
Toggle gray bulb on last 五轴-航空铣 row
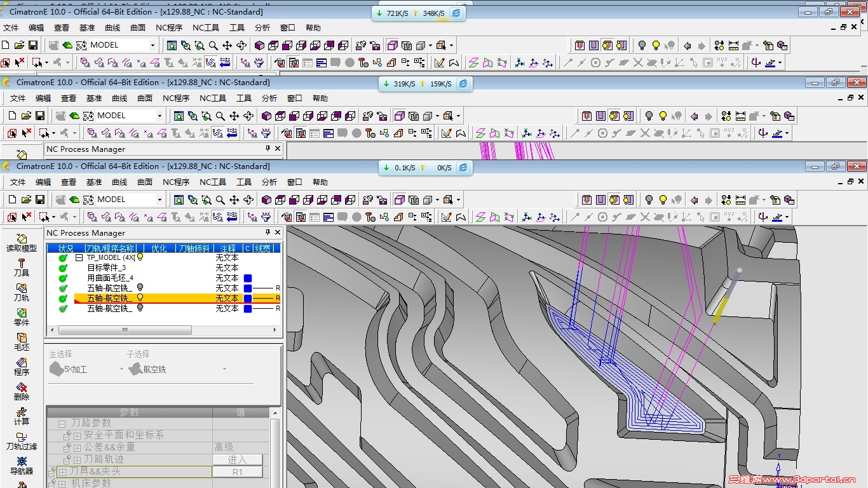click(140, 308)
